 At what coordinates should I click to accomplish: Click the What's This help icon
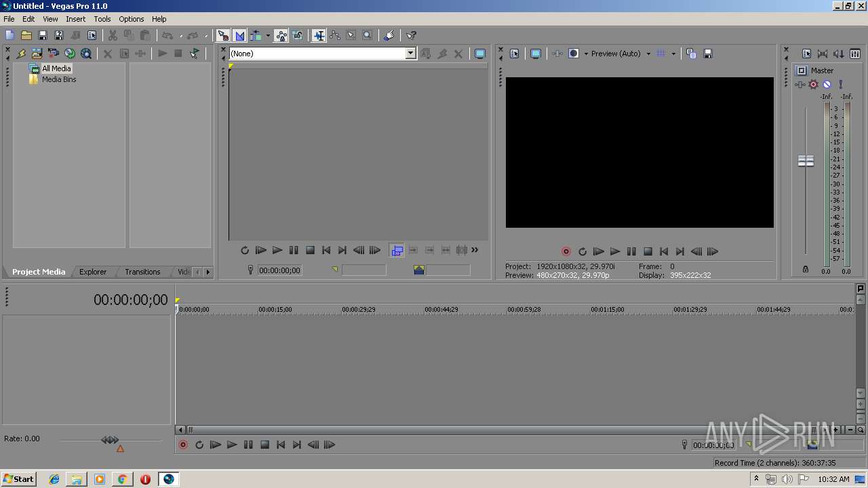click(x=411, y=35)
